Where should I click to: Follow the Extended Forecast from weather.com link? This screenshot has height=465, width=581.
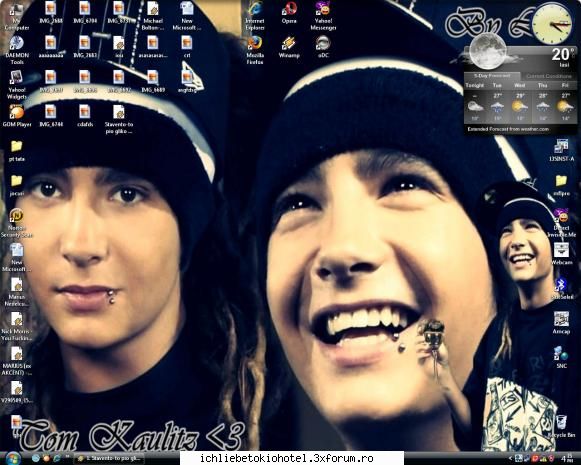(x=508, y=129)
